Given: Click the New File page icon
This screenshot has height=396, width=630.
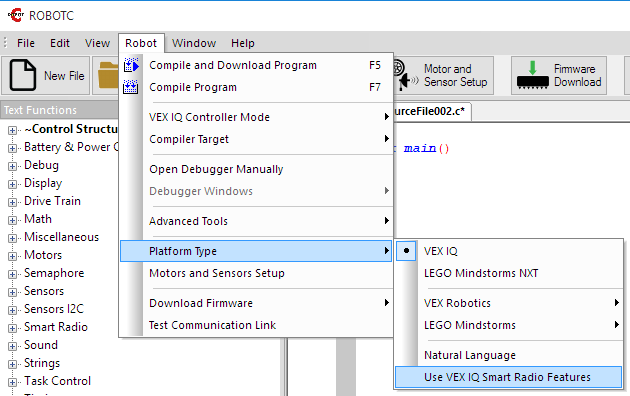Looking at the screenshot, I should coord(22,75).
